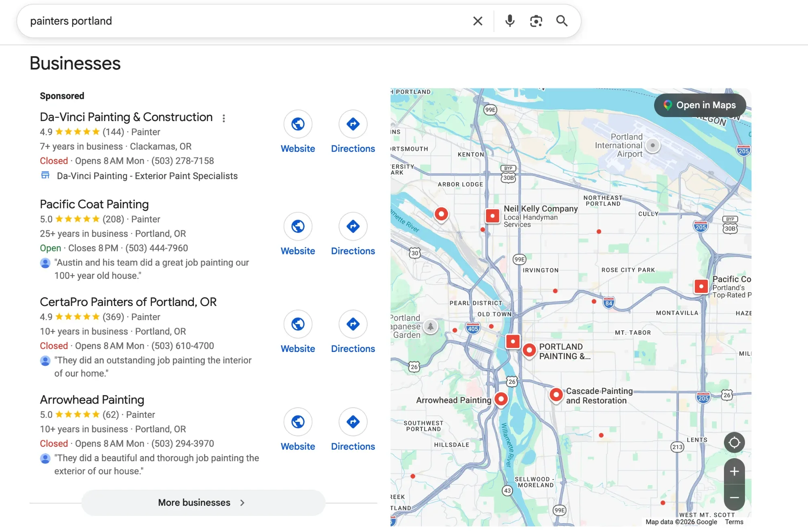Start voice search with the microphone icon

pyautogui.click(x=510, y=21)
